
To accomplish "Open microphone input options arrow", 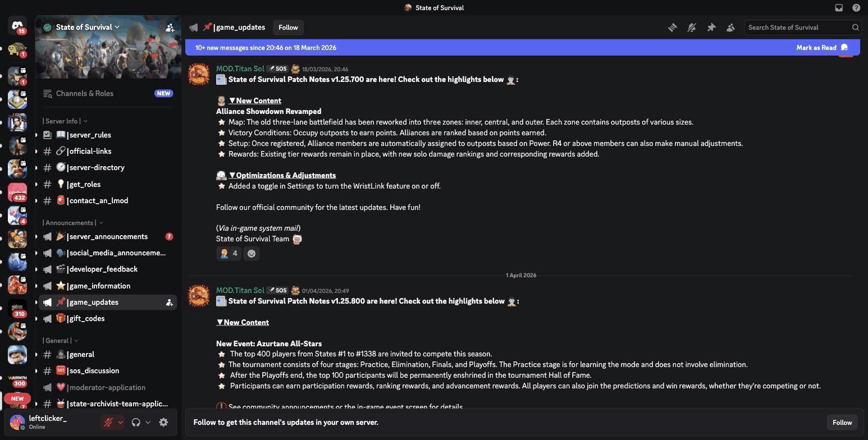I will [120, 423].
